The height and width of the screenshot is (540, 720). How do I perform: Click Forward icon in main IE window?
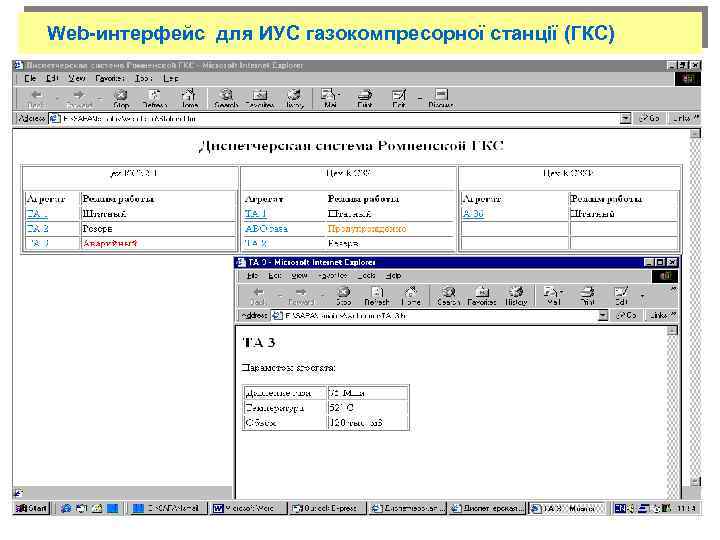point(79,98)
